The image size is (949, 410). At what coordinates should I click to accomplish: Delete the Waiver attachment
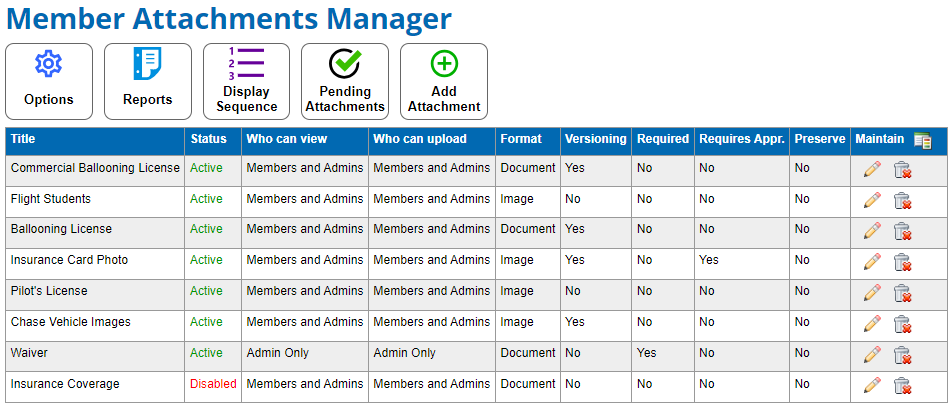(902, 354)
